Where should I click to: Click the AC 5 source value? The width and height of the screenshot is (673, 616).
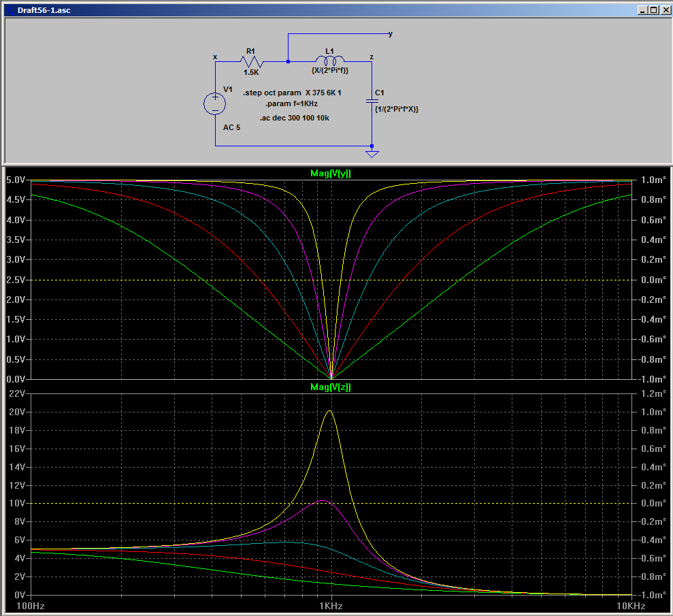click(x=232, y=127)
